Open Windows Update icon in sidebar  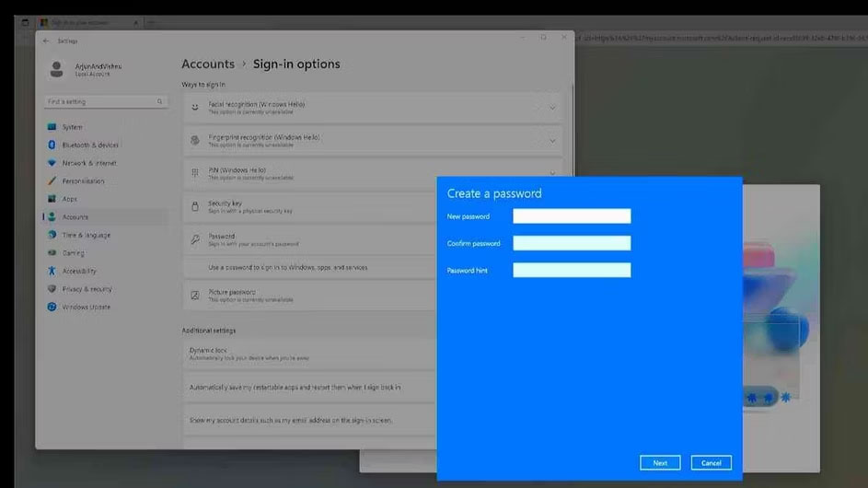(52, 307)
